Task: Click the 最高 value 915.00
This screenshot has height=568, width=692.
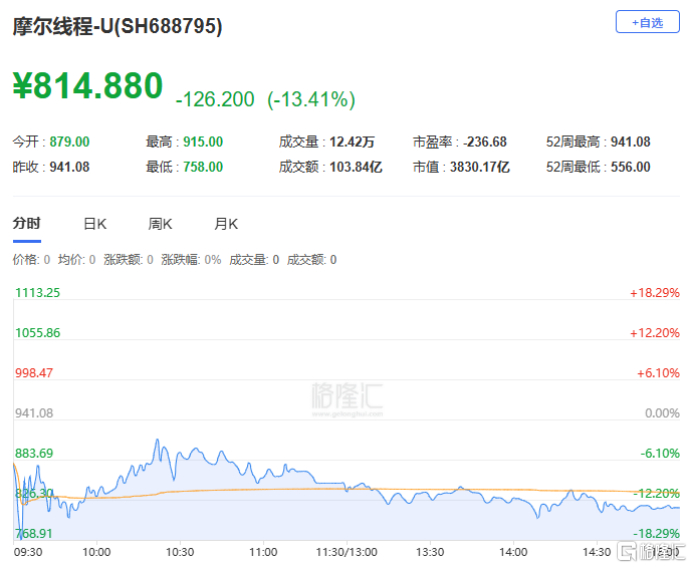Action: [x=203, y=142]
